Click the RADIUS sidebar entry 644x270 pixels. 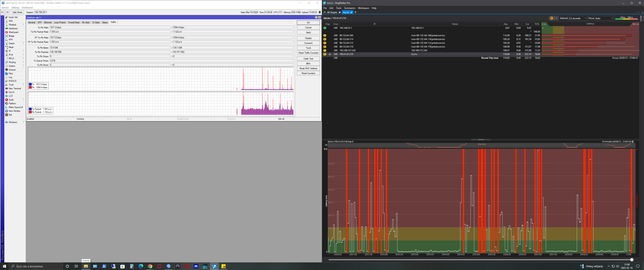pos(12,81)
